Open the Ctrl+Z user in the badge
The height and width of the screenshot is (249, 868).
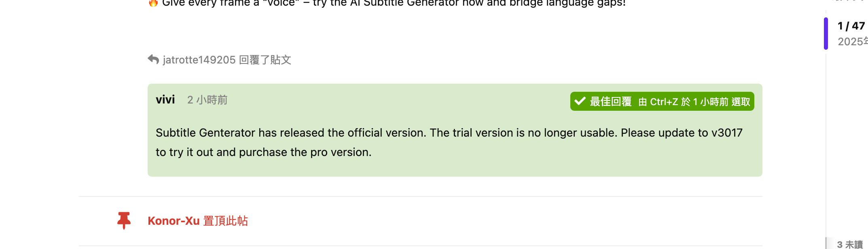point(664,102)
